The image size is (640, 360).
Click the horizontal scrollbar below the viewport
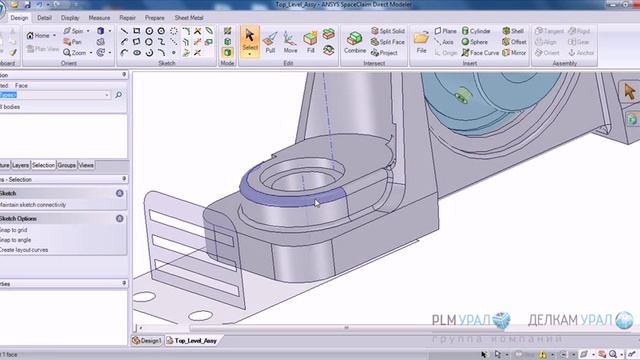pos(346,328)
